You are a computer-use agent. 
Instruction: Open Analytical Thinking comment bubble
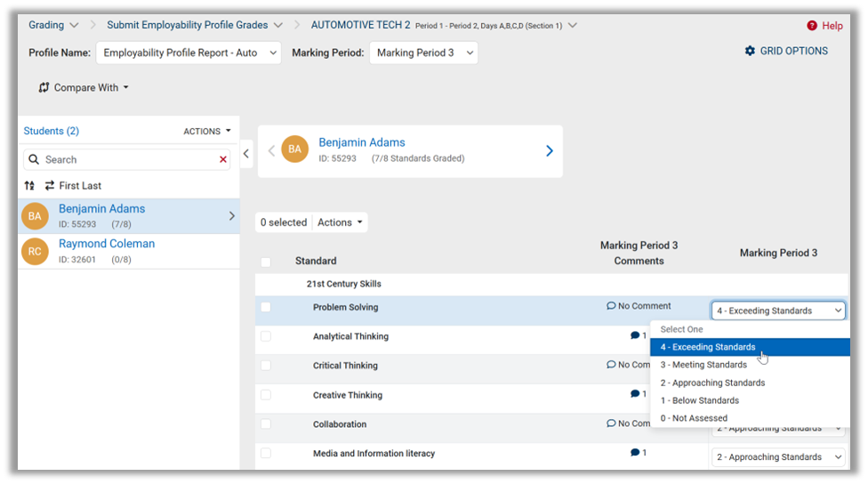(635, 336)
